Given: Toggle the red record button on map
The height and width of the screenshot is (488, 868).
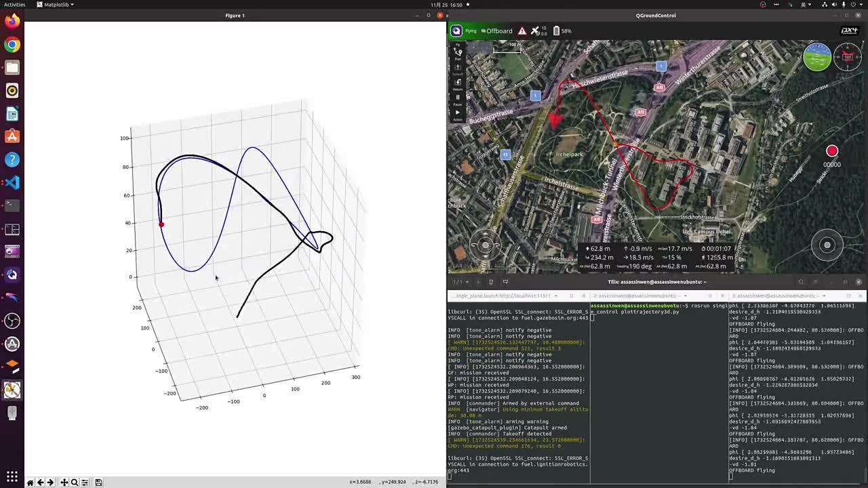Looking at the screenshot, I should 832,151.
